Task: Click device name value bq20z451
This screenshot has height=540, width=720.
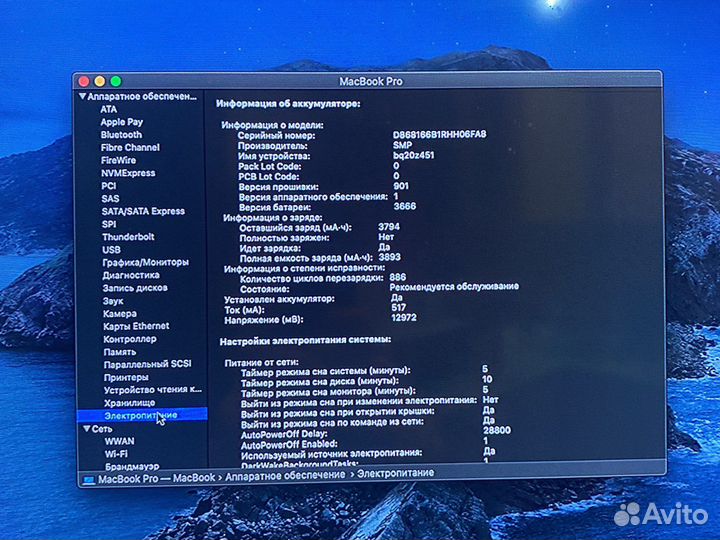Action: 413,155
